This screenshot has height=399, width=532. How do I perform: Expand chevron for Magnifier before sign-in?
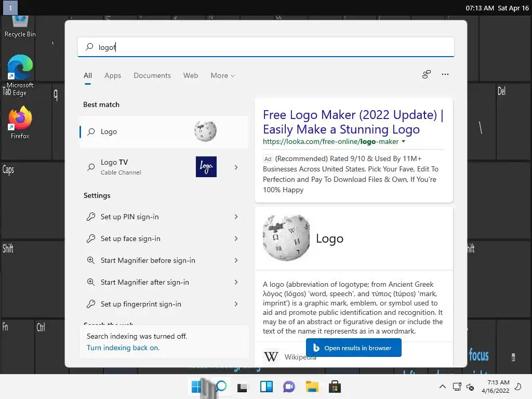(236, 260)
